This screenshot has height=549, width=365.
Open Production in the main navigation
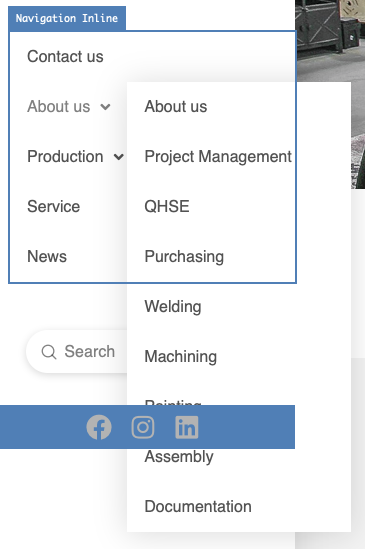65,157
